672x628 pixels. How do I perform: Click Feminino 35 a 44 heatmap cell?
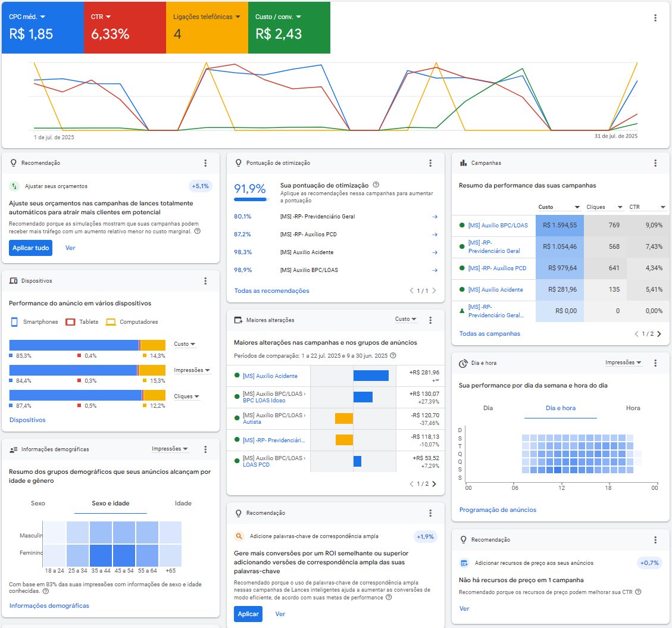pyautogui.click(x=101, y=554)
